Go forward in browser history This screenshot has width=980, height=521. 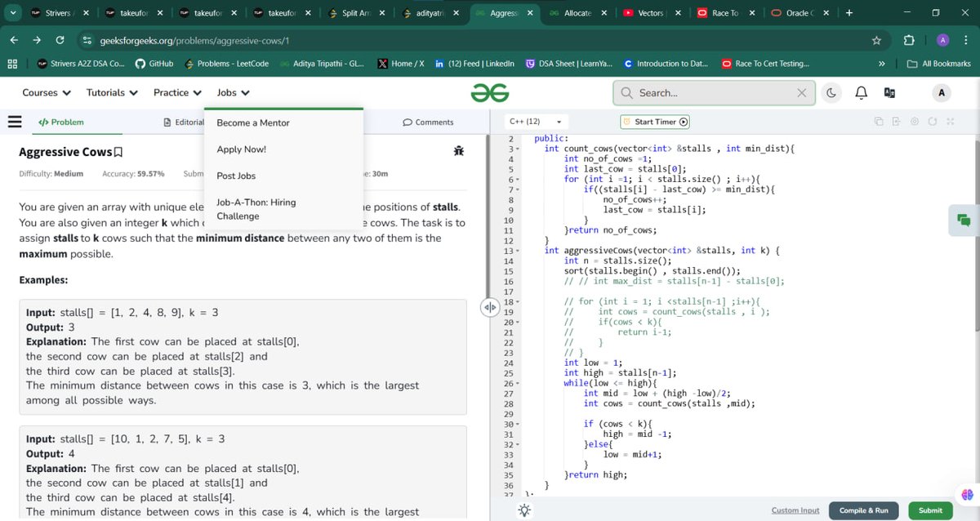click(x=38, y=40)
